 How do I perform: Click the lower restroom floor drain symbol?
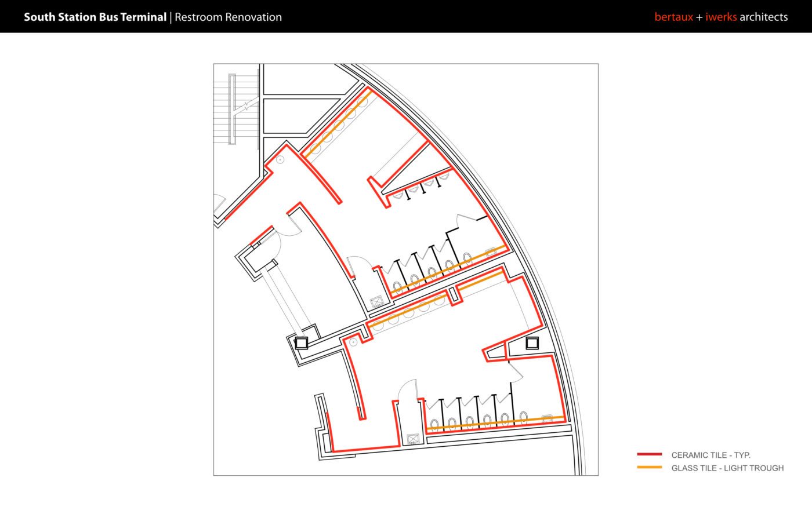point(353,342)
